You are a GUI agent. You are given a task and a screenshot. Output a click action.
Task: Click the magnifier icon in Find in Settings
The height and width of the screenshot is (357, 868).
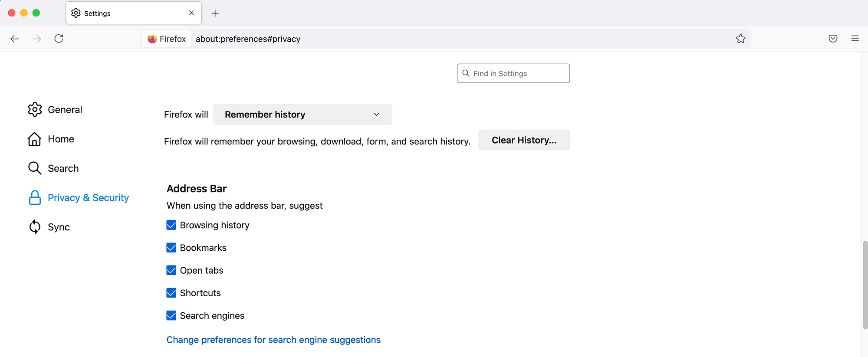466,73
